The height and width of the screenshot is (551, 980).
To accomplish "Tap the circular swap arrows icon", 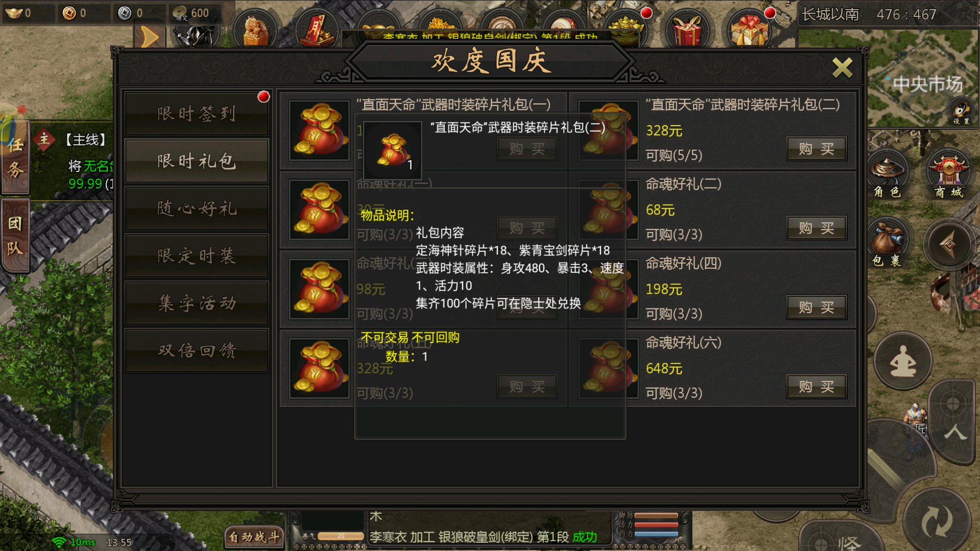I will point(938,521).
